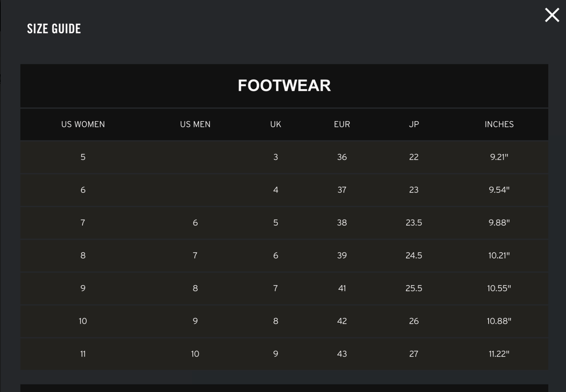Close the size guide popup
This screenshot has width=566, height=392.
pyautogui.click(x=552, y=15)
